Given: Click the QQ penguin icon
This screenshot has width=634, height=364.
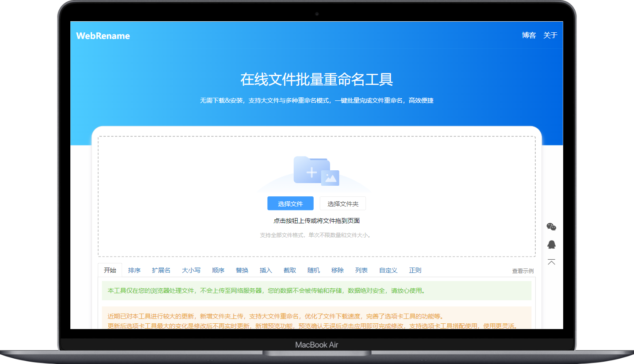Looking at the screenshot, I should tap(551, 244).
